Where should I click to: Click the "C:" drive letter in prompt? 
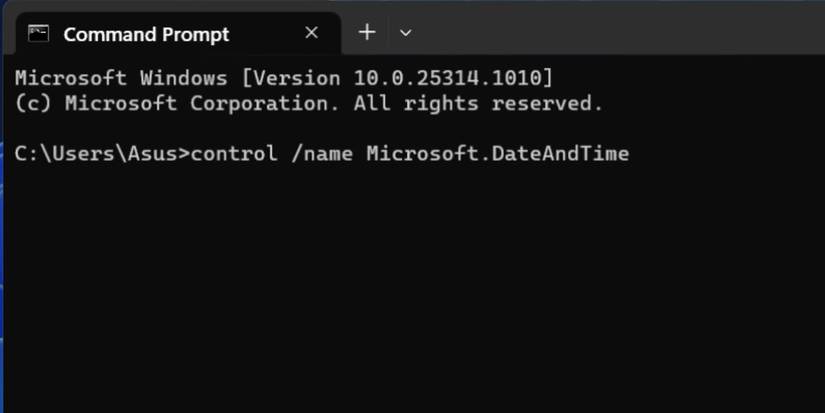27,154
